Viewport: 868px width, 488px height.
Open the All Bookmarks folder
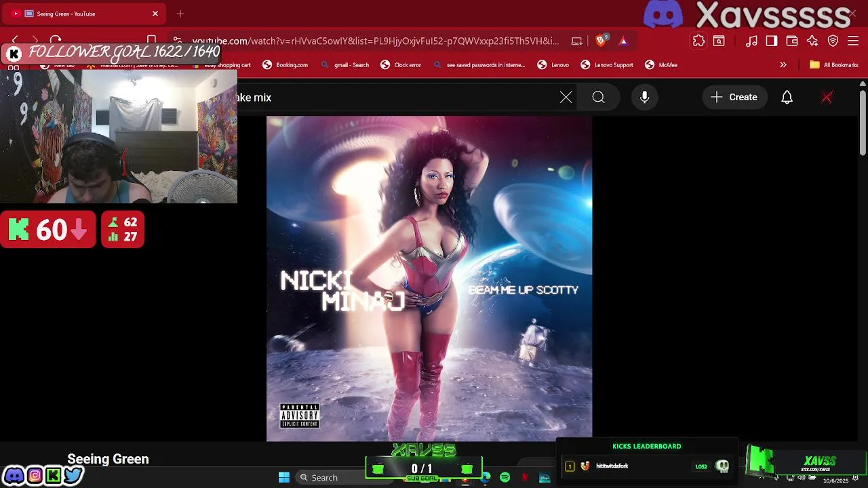point(834,65)
